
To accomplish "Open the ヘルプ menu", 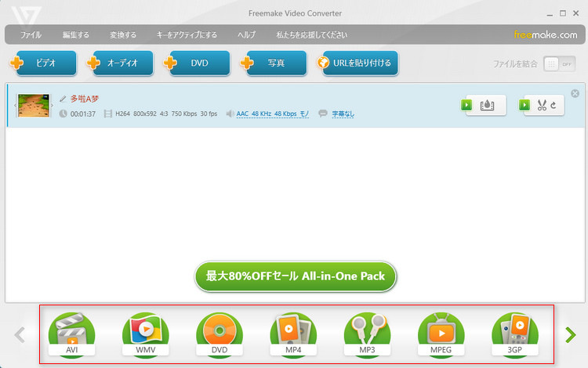I will pyautogui.click(x=246, y=35).
